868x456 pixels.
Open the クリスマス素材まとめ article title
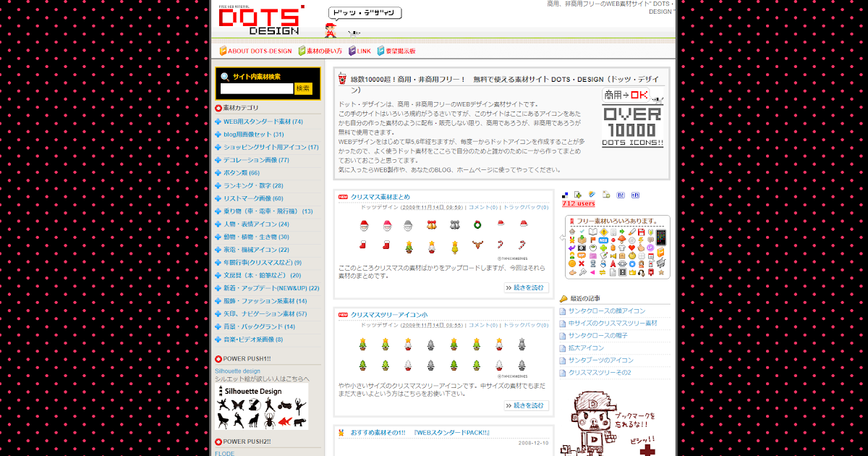click(380, 197)
